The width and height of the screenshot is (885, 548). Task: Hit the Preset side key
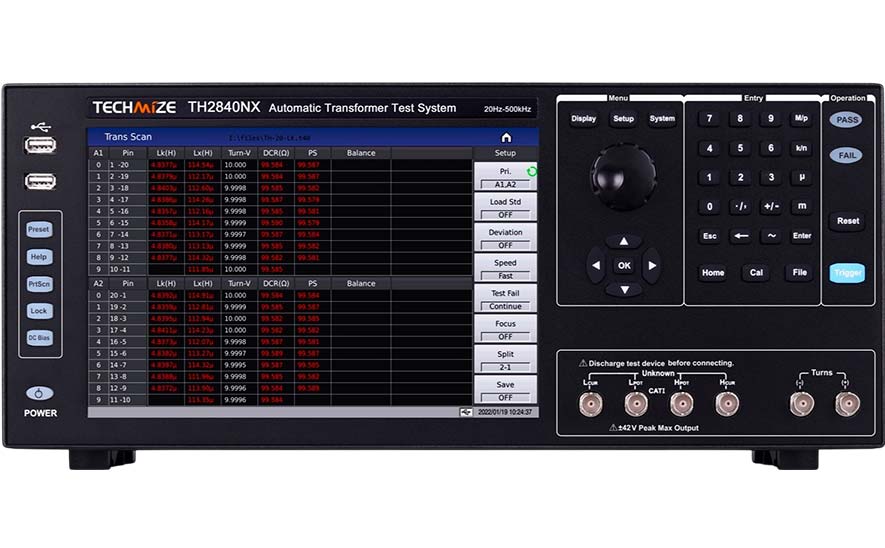coord(39,229)
